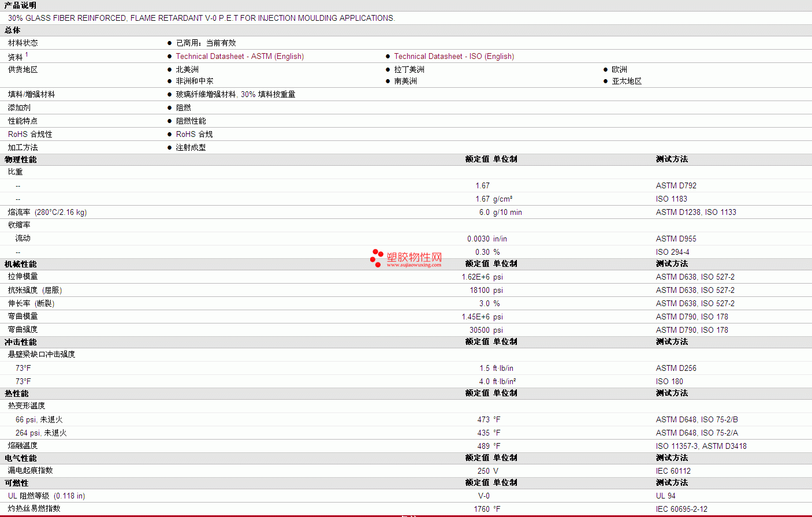
Task: Open Technical Datasheet - ISO (English) link
Action: pos(454,56)
